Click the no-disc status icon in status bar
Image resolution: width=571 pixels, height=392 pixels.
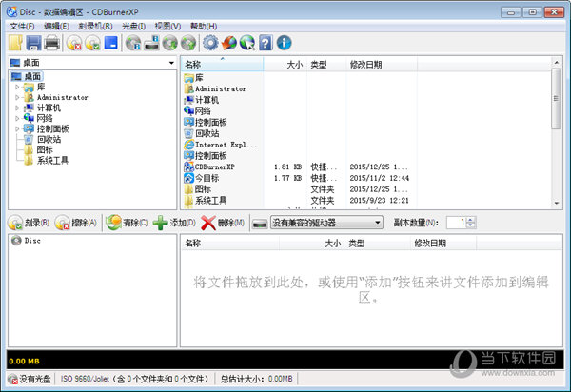tap(12, 380)
